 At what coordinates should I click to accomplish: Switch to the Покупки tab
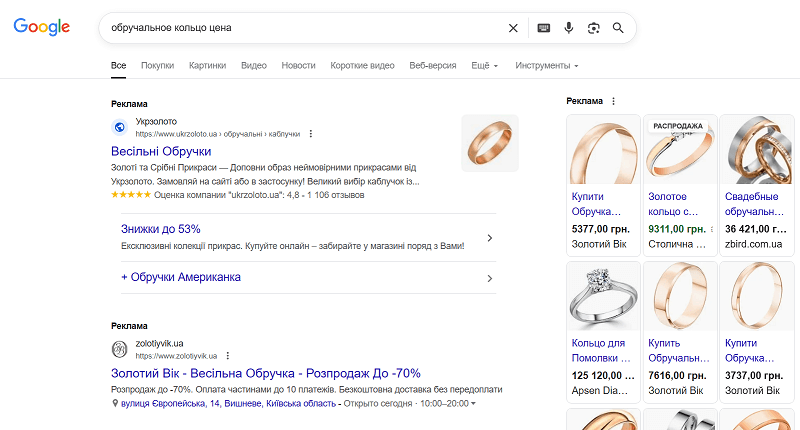click(x=158, y=65)
